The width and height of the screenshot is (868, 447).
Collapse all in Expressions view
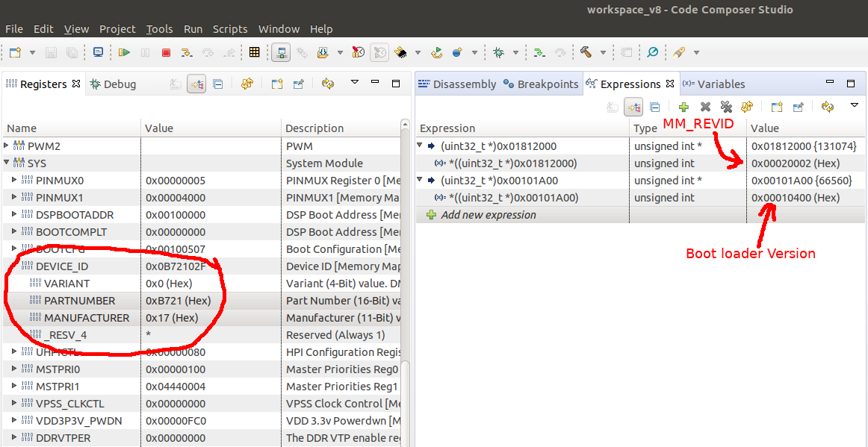click(654, 107)
